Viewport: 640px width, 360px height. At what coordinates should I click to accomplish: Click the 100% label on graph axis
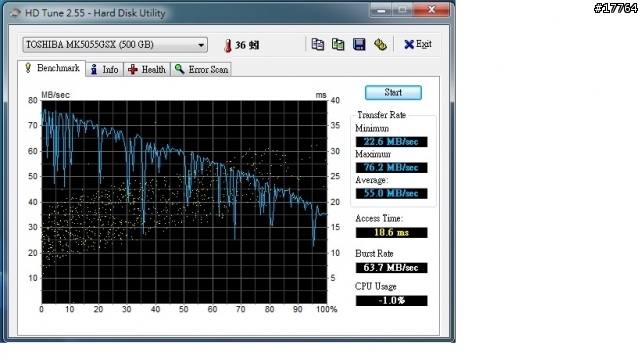pyautogui.click(x=327, y=309)
